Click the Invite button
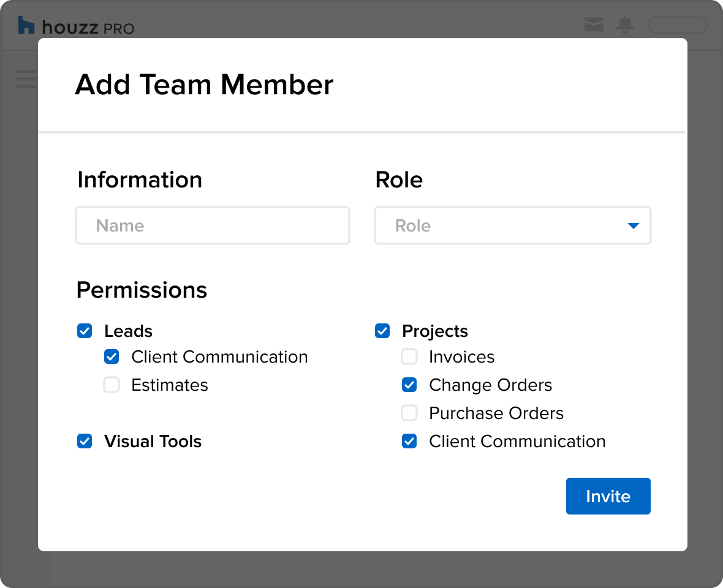The width and height of the screenshot is (723, 588). [608, 496]
